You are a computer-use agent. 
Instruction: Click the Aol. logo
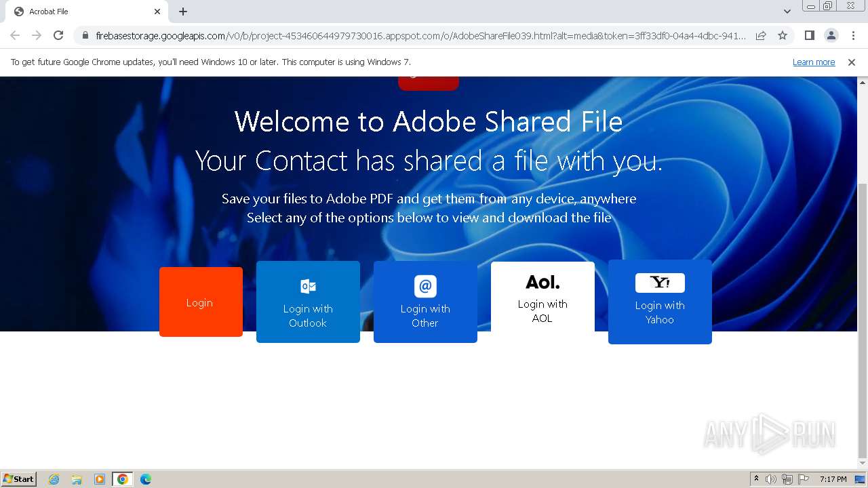tap(542, 282)
